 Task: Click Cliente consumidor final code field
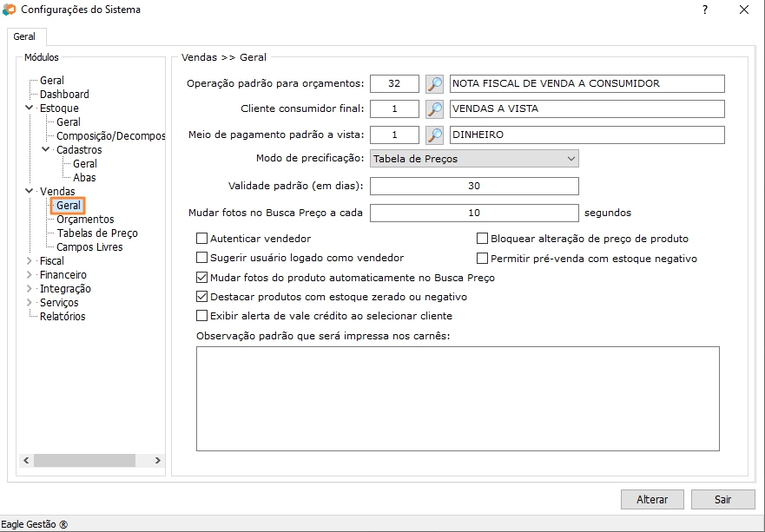(394, 109)
